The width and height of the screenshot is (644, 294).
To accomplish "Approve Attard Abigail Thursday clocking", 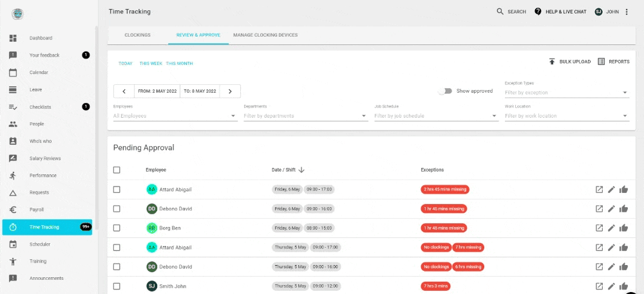I will click(624, 247).
